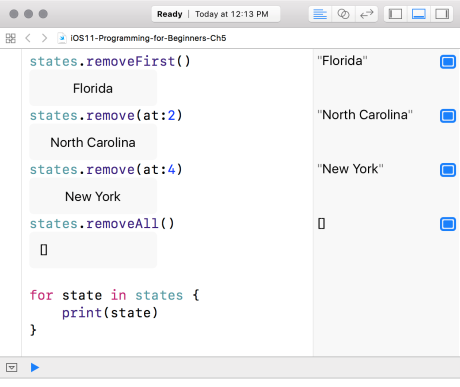The height and width of the screenshot is (387, 460).
Task: Toggle the Navigator panel
Action: pyautogui.click(x=395, y=14)
